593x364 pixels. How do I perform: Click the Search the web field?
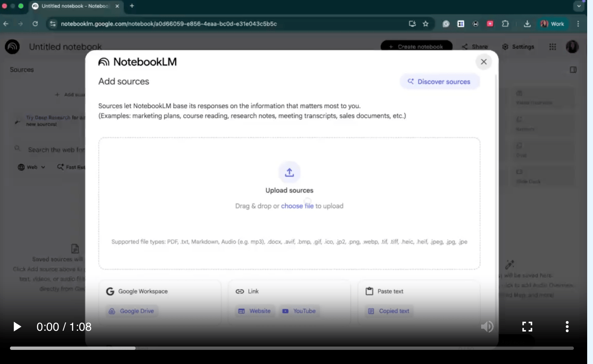[x=56, y=150]
